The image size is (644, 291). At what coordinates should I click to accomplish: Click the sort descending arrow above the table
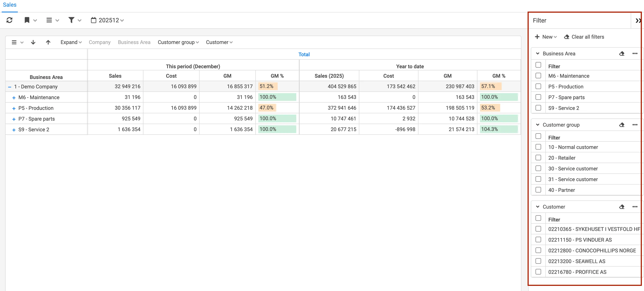33,42
